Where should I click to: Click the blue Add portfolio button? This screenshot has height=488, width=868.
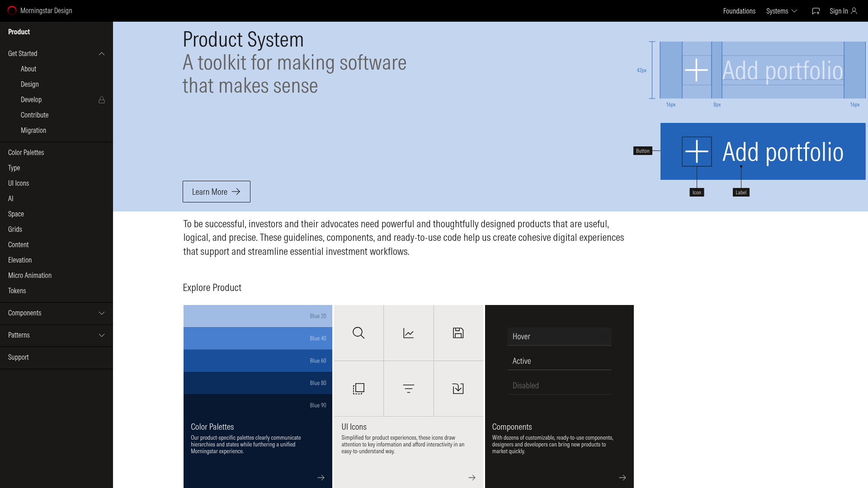763,151
